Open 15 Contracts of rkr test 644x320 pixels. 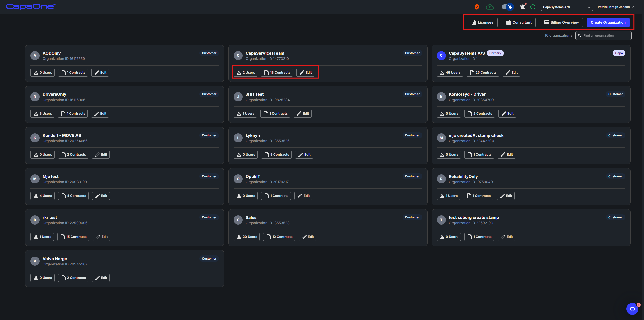(x=73, y=237)
